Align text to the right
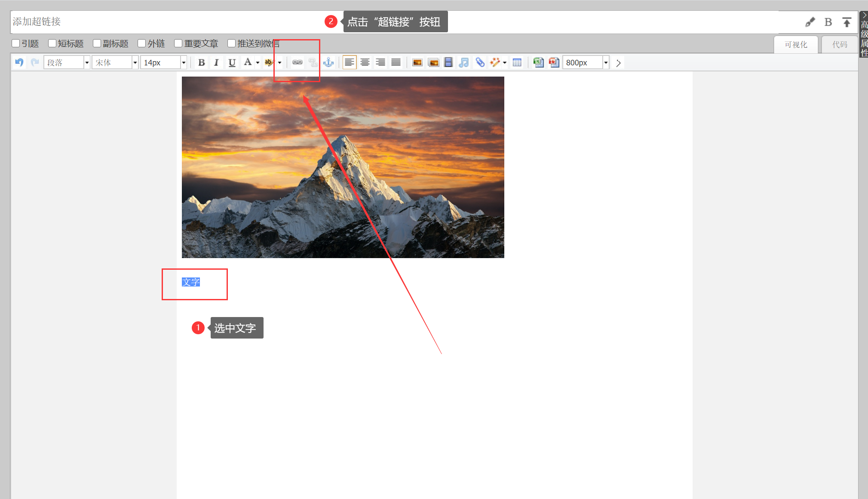This screenshot has height=499, width=868. [x=380, y=62]
